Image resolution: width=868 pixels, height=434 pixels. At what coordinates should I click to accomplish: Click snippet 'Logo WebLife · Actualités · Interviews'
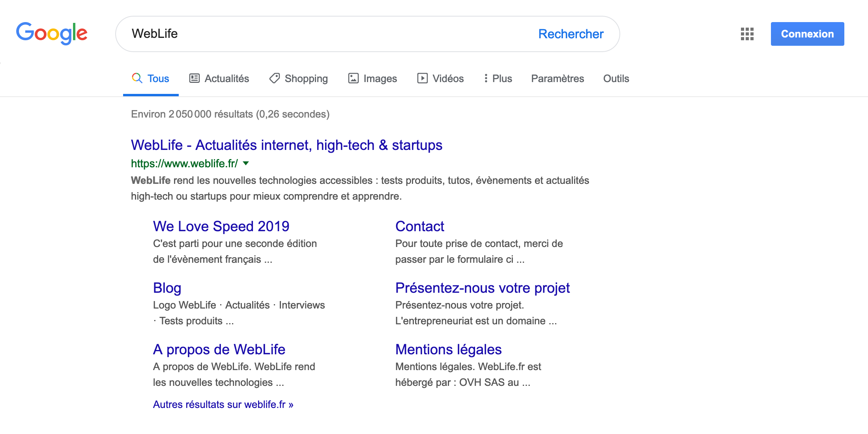[x=239, y=305]
